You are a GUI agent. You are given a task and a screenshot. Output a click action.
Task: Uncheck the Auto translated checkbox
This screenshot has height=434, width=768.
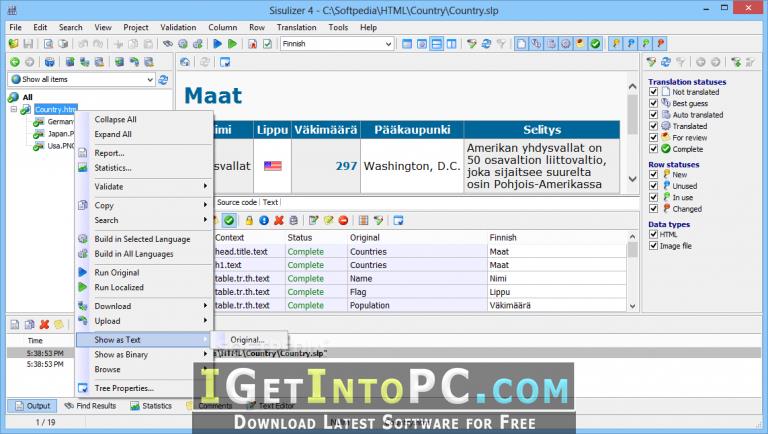click(x=653, y=114)
